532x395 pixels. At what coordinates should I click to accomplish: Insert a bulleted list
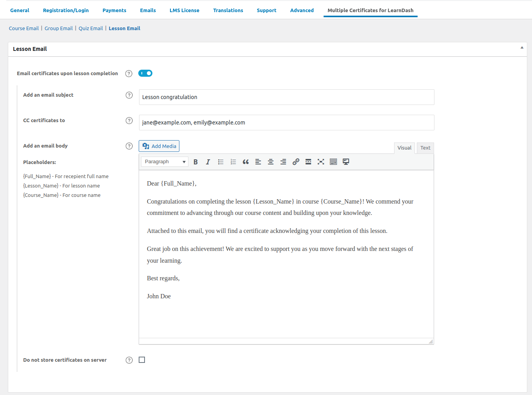click(221, 162)
